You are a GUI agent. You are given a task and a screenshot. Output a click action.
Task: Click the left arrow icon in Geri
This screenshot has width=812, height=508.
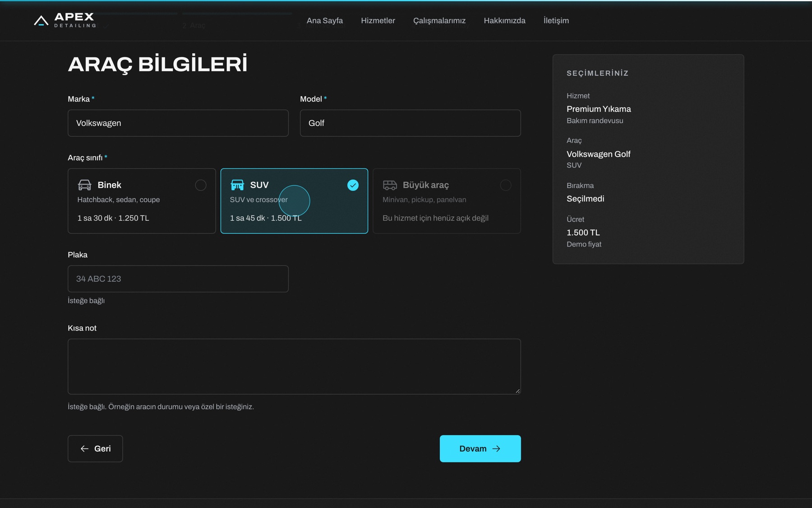[x=84, y=448]
